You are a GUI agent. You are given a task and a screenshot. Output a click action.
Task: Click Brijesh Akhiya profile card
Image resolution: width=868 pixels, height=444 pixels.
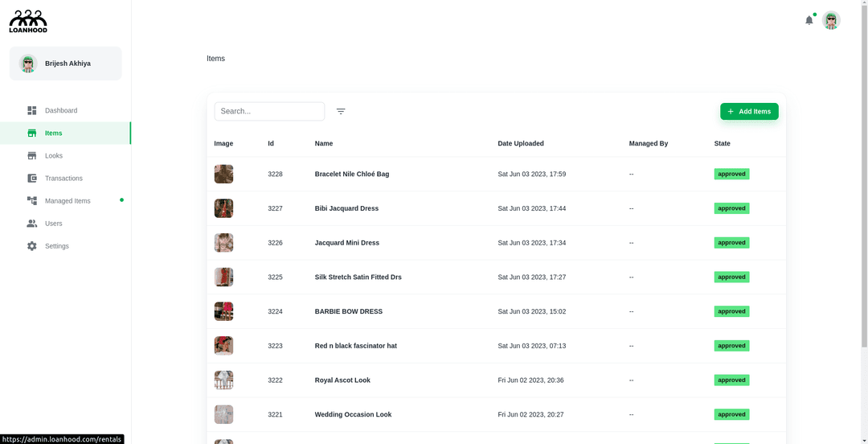point(65,64)
